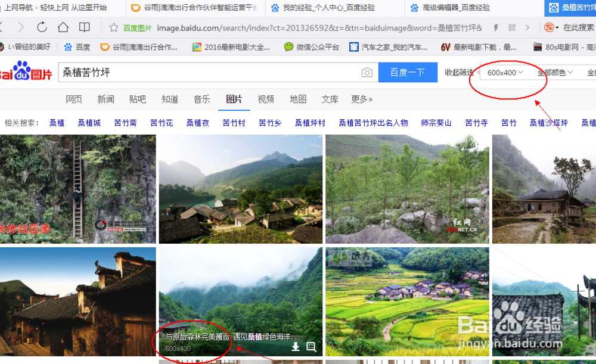
Task: Open the 苦竹花 related search link
Action: tap(161, 122)
